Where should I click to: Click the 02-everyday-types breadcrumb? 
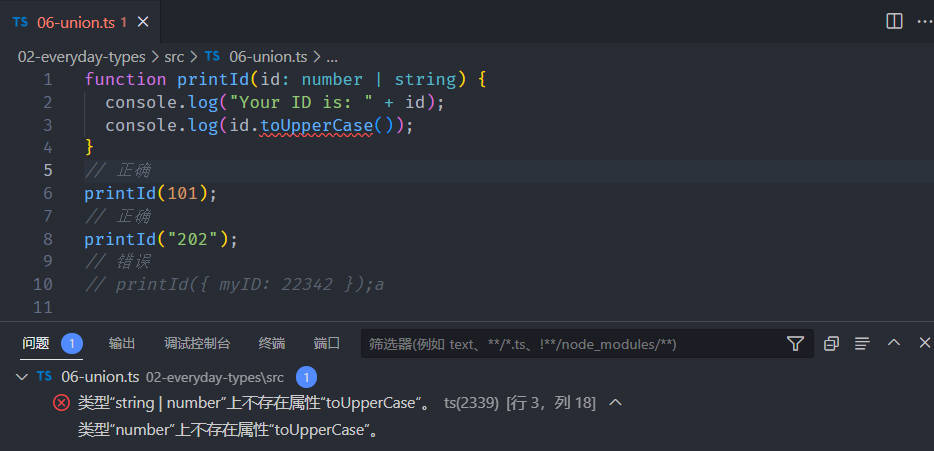coord(82,57)
